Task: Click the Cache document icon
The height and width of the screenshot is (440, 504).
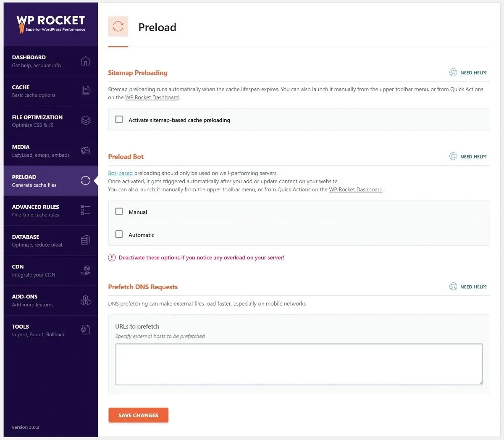Action: click(x=85, y=90)
